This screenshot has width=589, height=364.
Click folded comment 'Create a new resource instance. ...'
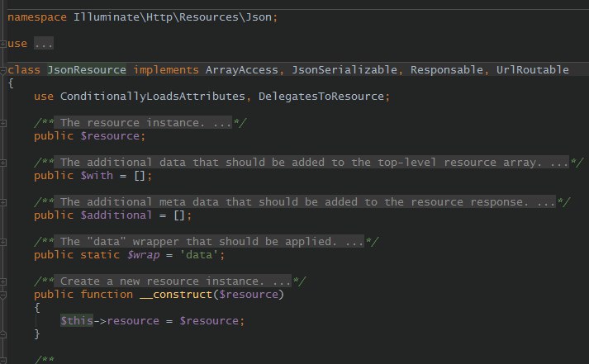click(173, 281)
